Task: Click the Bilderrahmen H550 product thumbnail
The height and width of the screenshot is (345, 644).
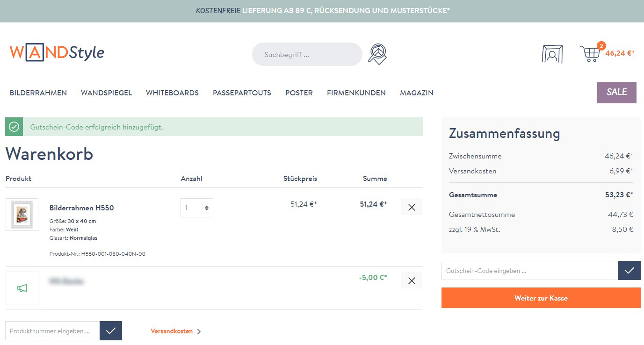Action: (22, 215)
